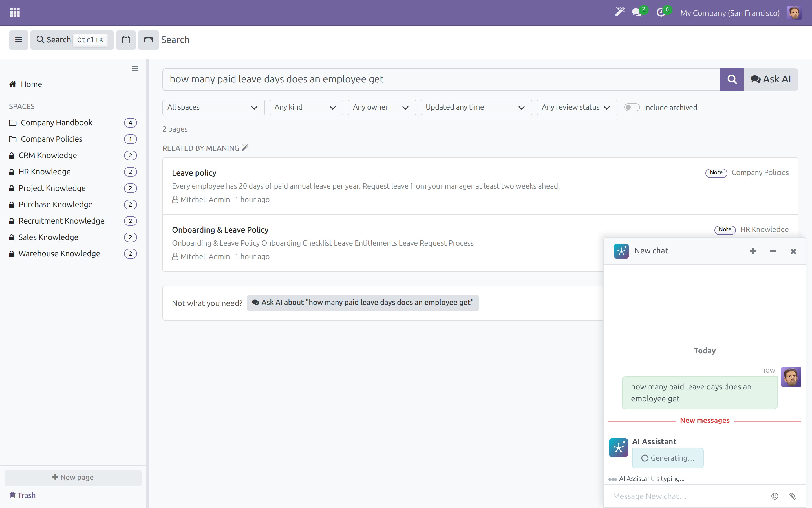Open emoji picker in chat composer

775,496
